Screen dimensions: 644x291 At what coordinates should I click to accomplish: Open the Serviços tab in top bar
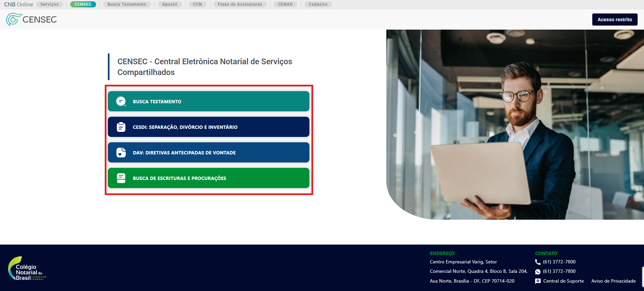click(x=49, y=4)
